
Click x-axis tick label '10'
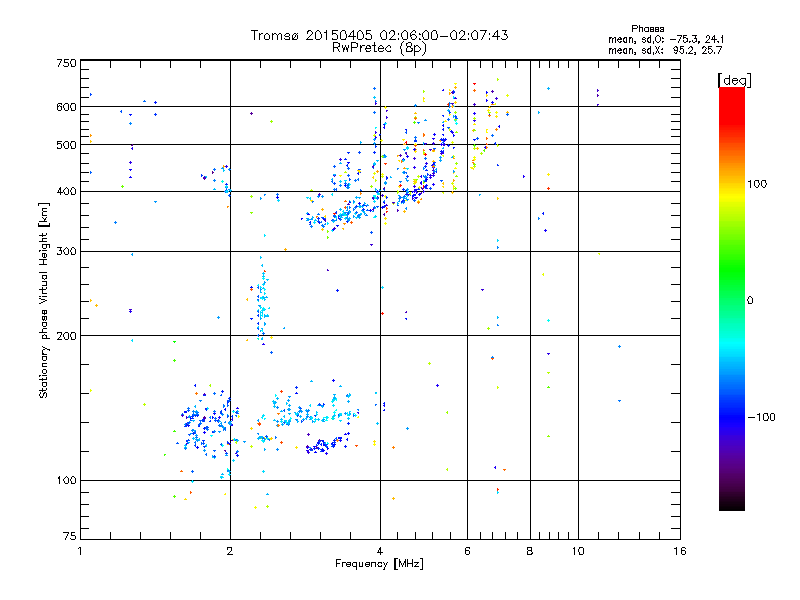click(x=578, y=551)
